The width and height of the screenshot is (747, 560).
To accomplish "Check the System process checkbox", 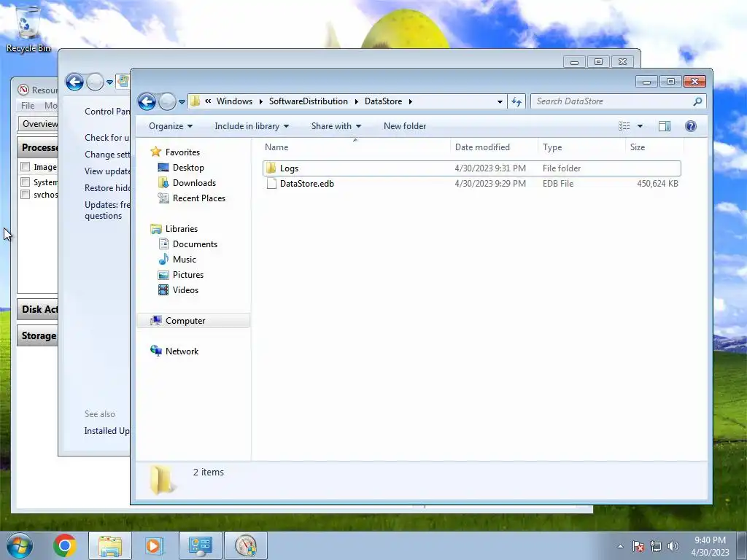I will 26,182.
